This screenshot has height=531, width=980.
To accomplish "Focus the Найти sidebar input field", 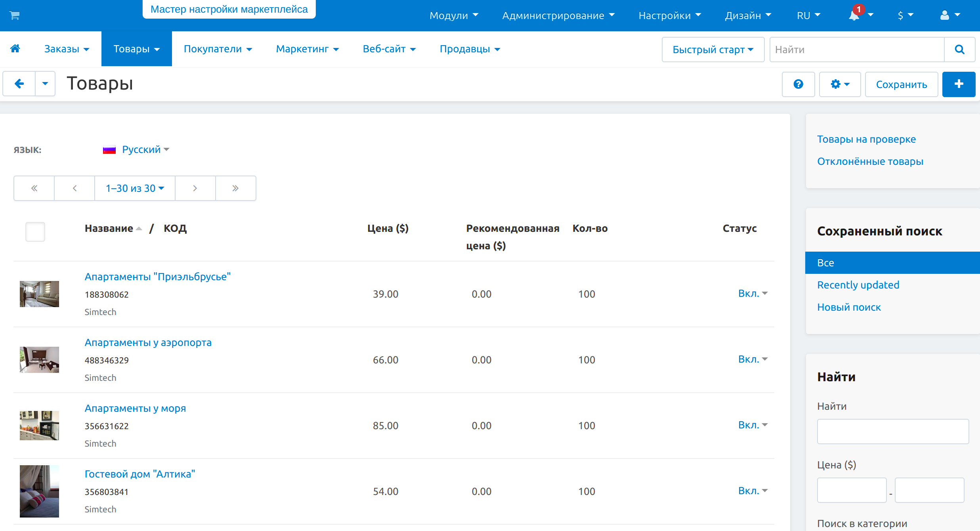I will point(892,431).
